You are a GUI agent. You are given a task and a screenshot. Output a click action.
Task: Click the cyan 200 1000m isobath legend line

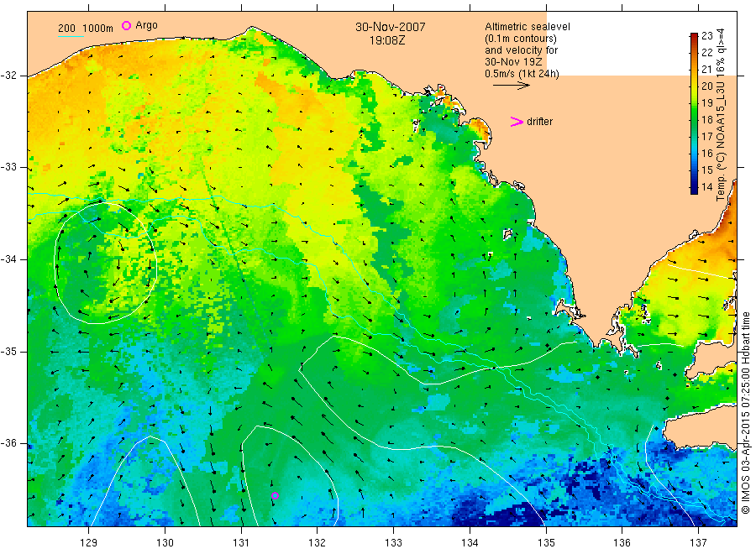tap(71, 36)
